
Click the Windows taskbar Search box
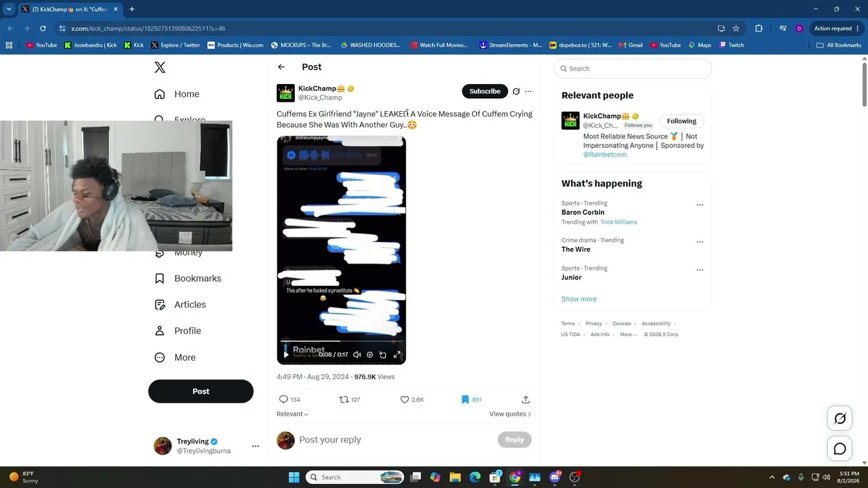(355, 477)
